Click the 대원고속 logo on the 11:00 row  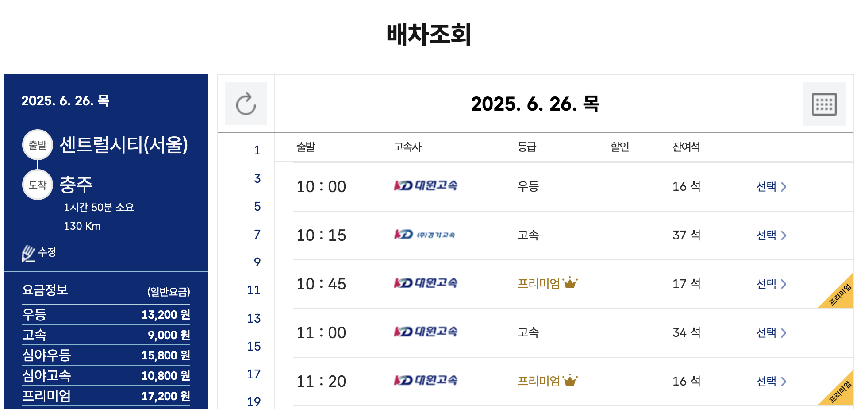point(426,331)
